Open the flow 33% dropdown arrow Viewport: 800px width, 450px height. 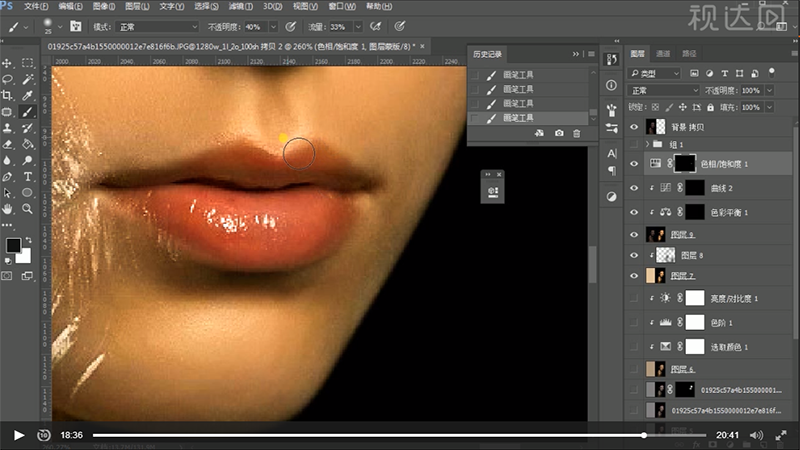358,27
